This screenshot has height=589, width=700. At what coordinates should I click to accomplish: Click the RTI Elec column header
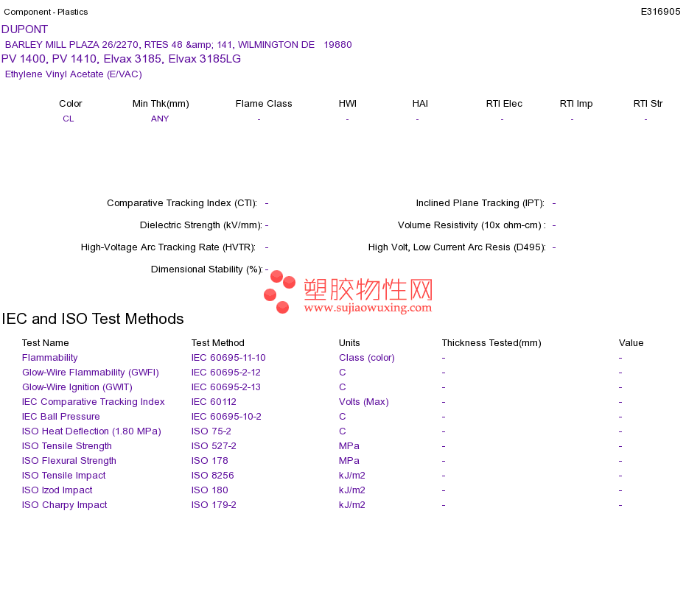504,104
